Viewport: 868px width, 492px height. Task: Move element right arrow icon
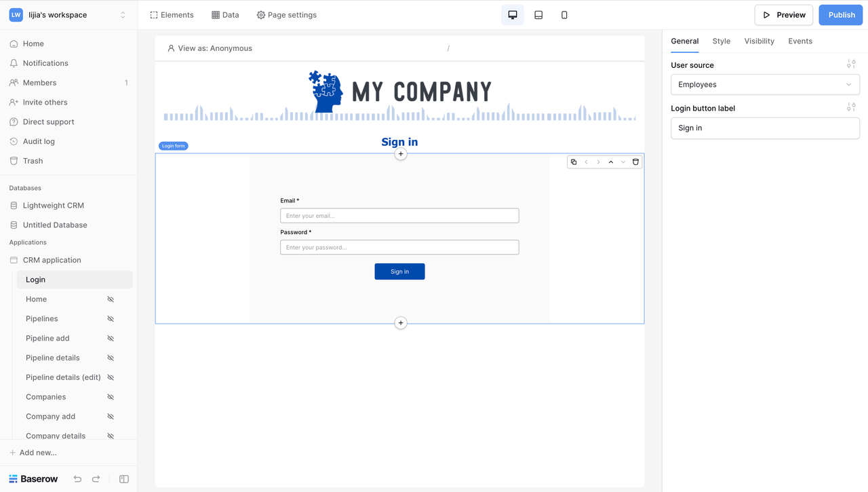[x=598, y=162]
